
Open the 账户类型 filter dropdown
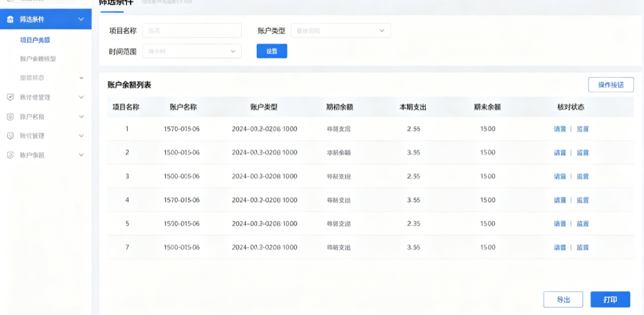coord(341,30)
